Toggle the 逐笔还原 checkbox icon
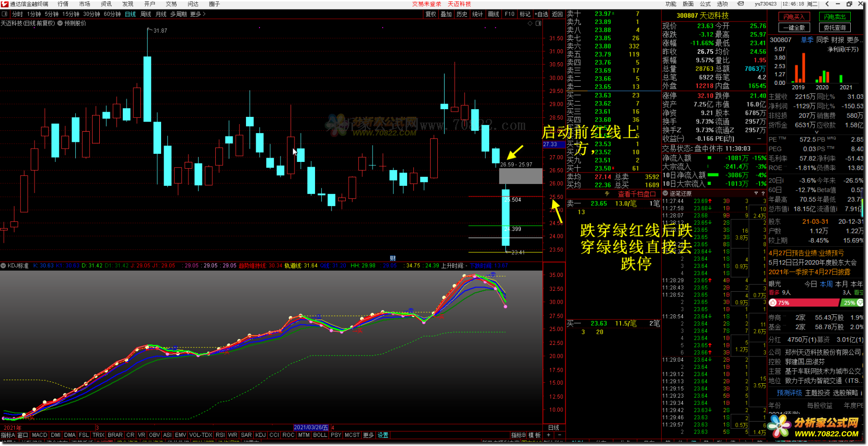 point(665,194)
